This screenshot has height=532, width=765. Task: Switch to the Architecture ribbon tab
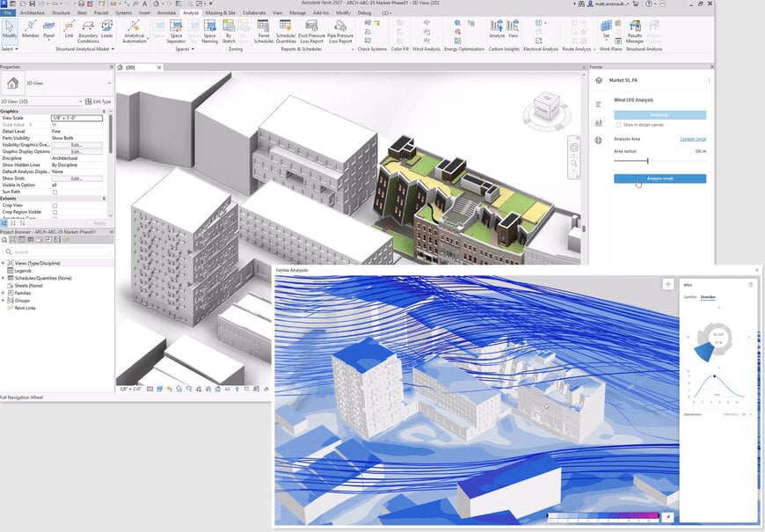pyautogui.click(x=33, y=12)
